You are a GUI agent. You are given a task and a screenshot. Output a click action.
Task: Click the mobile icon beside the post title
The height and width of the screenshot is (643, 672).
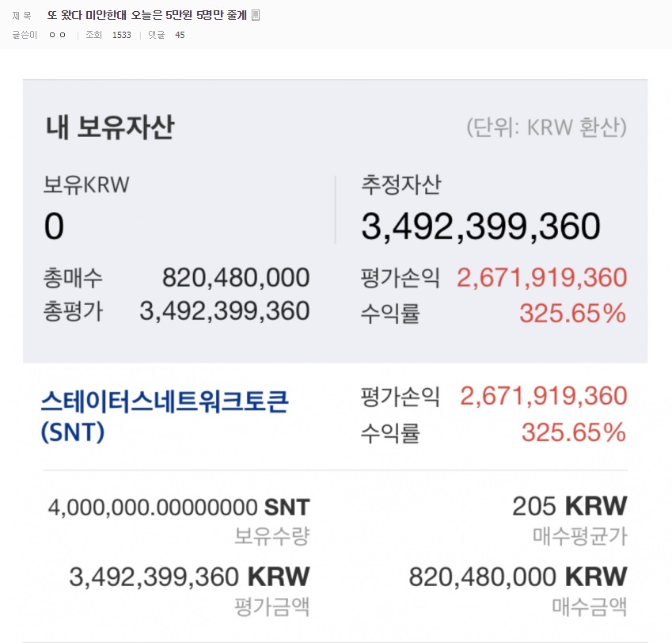256,15
